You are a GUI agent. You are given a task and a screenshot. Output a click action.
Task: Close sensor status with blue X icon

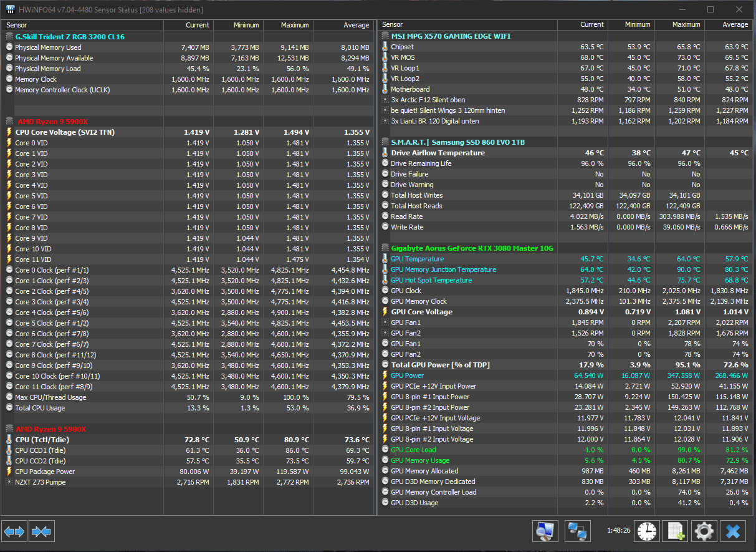(733, 531)
